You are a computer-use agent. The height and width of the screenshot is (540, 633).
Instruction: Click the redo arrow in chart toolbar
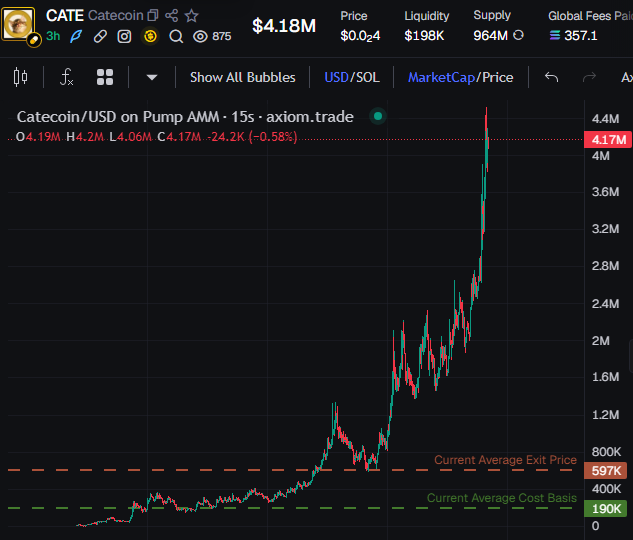tap(589, 77)
